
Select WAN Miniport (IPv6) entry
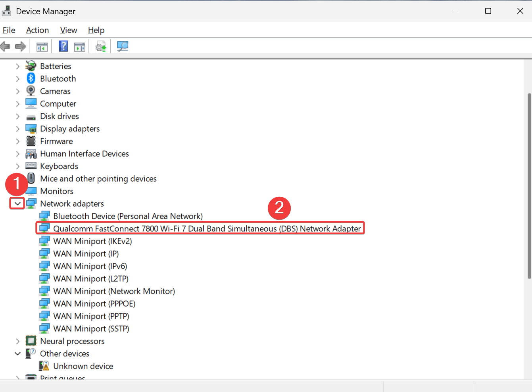[x=90, y=266]
